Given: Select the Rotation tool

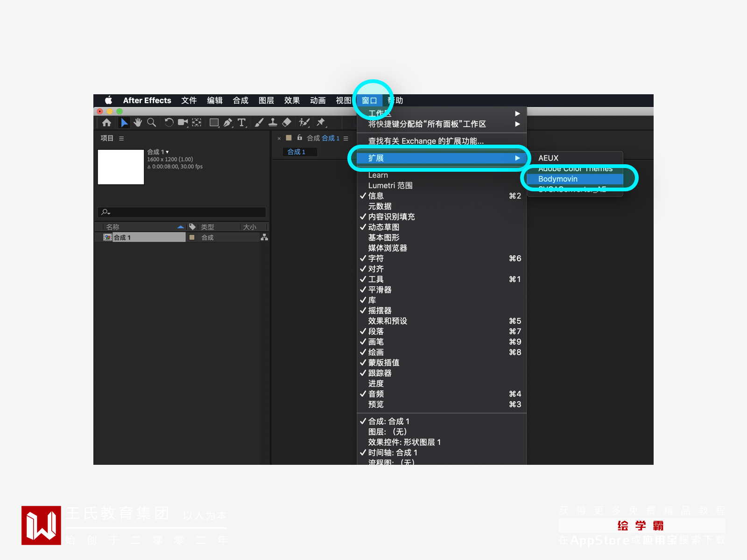Looking at the screenshot, I should (169, 122).
